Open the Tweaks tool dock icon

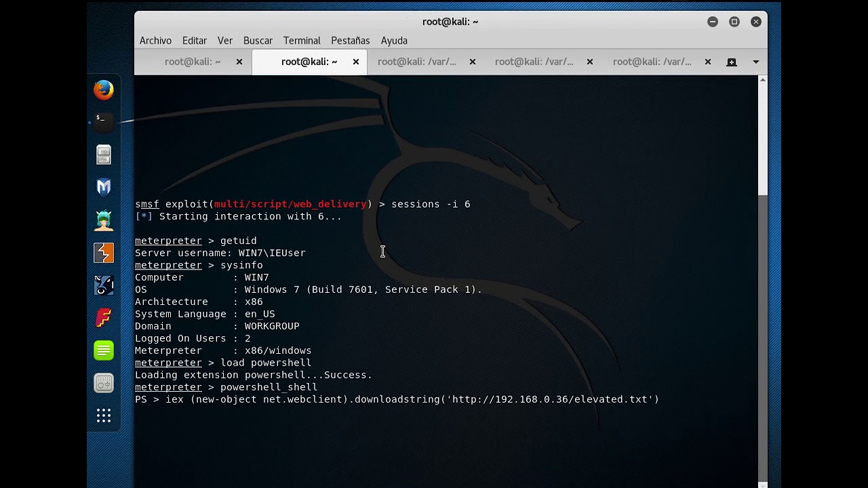(104, 384)
